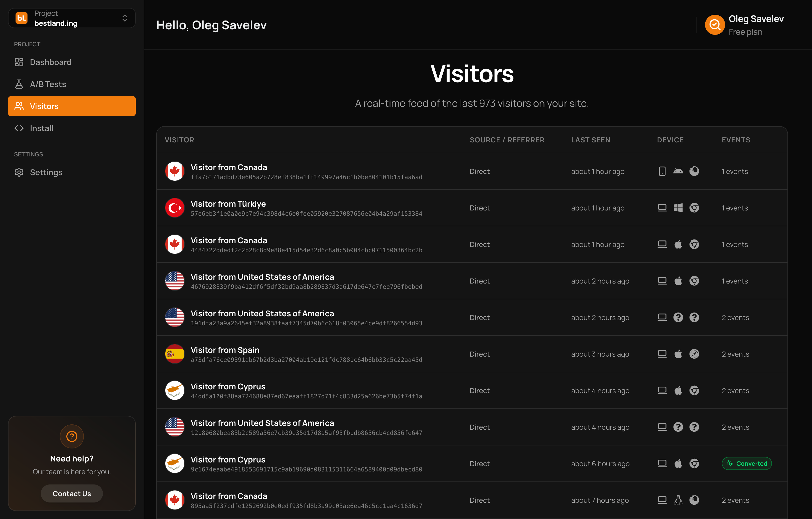
Task: Open the Dashboard page
Action: (x=51, y=62)
